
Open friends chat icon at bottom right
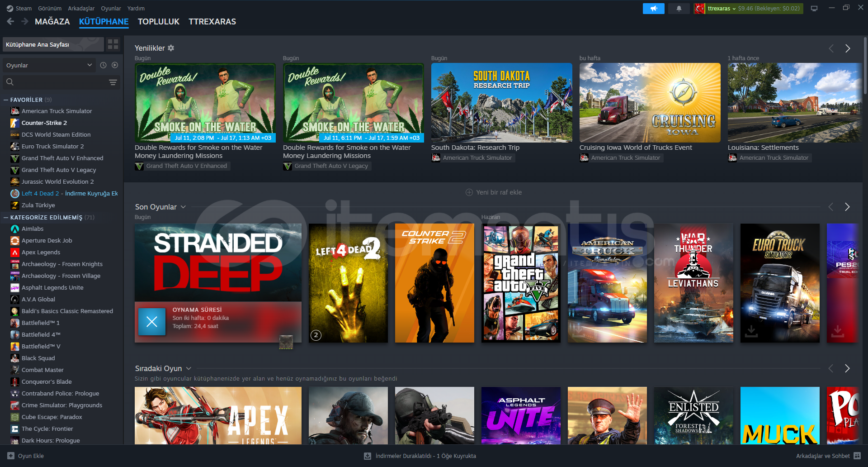(858, 456)
